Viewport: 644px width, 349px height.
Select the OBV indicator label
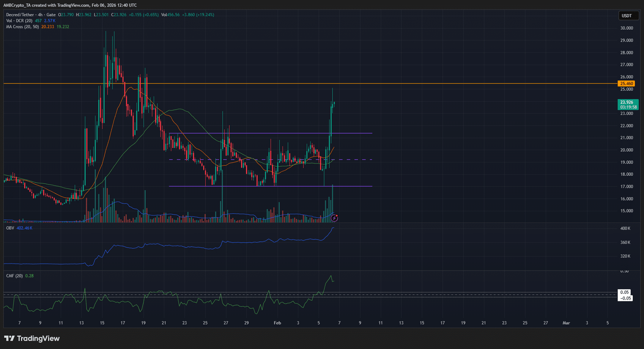[x=10, y=228]
